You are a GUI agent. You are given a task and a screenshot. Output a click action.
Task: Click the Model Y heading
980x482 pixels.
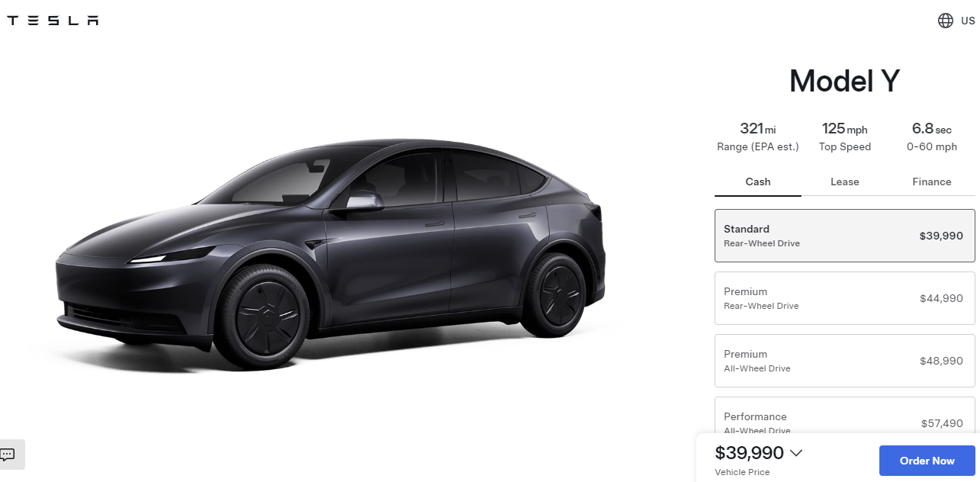pyautogui.click(x=845, y=81)
